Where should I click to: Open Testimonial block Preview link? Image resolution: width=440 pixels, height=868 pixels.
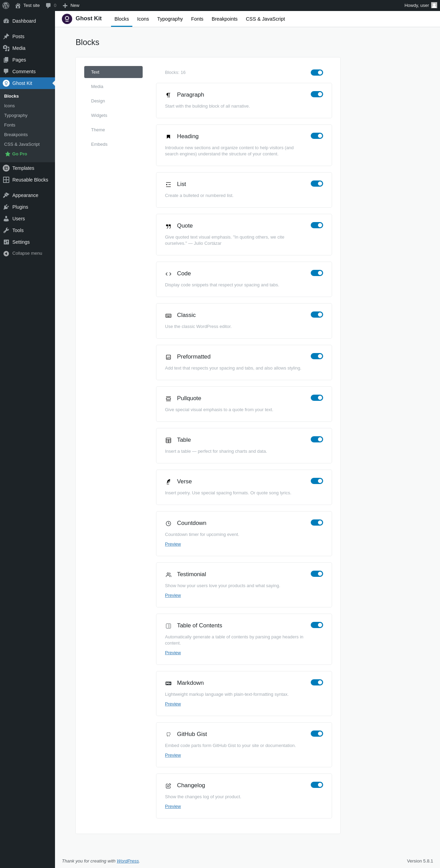pyautogui.click(x=173, y=595)
